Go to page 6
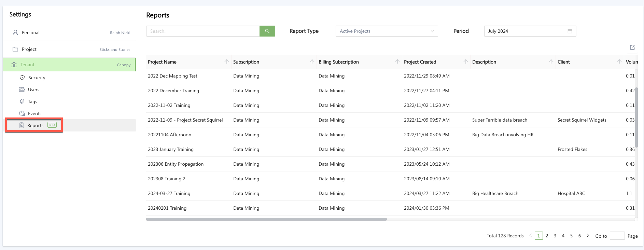This screenshot has height=250, width=644. [580, 236]
